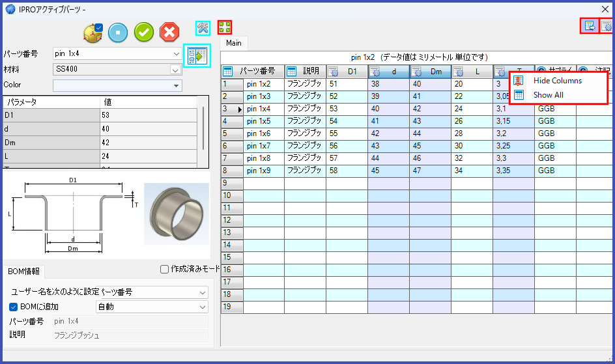
Task: Open the Color dropdown
Action: click(x=176, y=86)
